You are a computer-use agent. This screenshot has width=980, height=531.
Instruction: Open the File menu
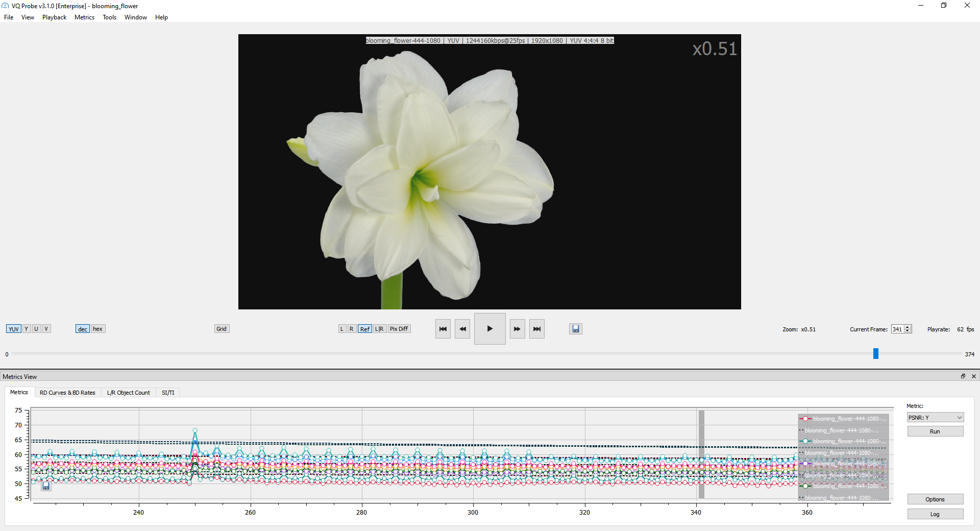(x=9, y=17)
